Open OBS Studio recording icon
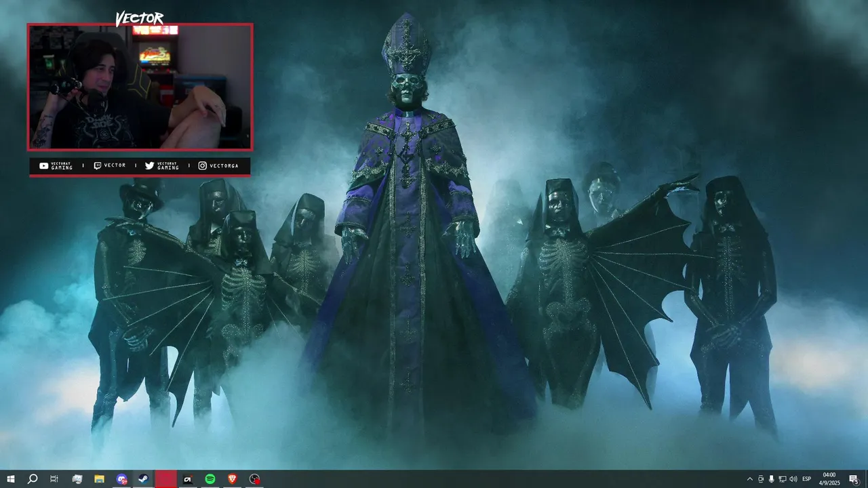 [254, 479]
